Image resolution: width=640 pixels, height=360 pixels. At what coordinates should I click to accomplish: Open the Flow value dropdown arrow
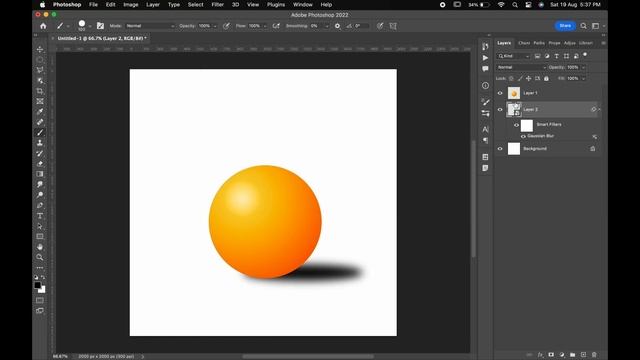click(x=265, y=26)
